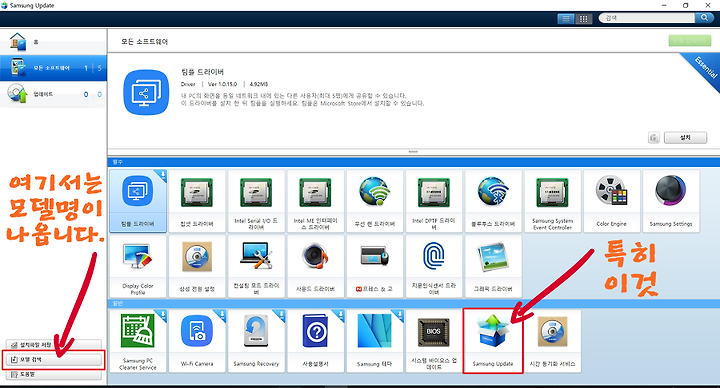This screenshot has height=388, width=720.
Task: Select the 컨설팅 모드 드라이버 tile
Action: pos(256,266)
